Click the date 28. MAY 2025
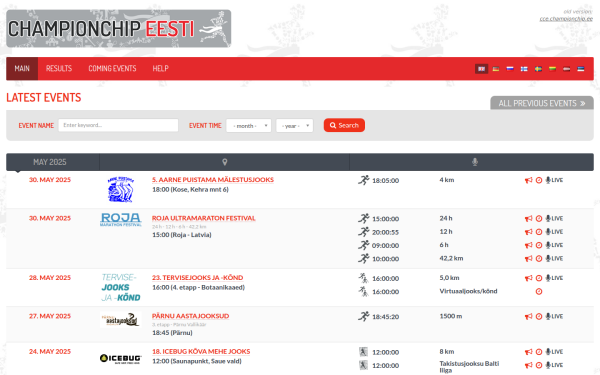Screen dimensions: 600x375 pyautogui.click(x=50, y=278)
